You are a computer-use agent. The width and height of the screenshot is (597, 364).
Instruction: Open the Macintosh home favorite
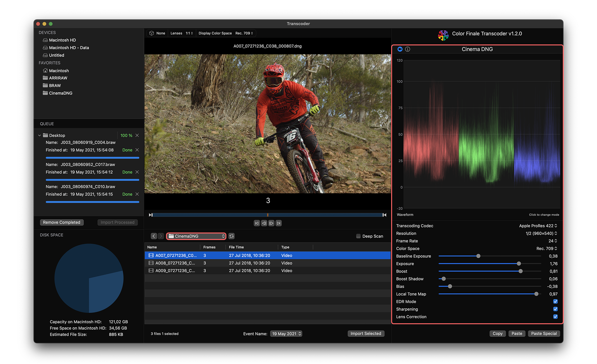coord(56,71)
